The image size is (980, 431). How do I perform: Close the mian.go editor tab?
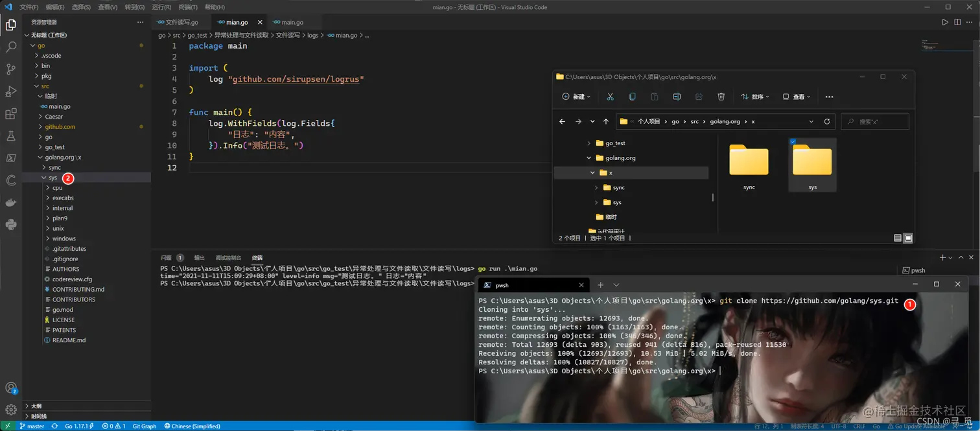(260, 22)
